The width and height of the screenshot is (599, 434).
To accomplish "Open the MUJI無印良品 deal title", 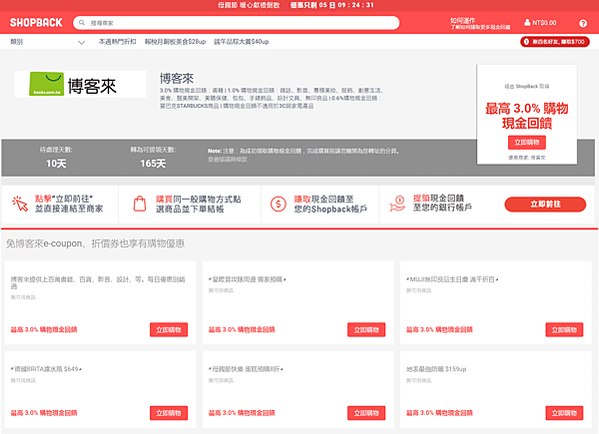I will [452, 280].
